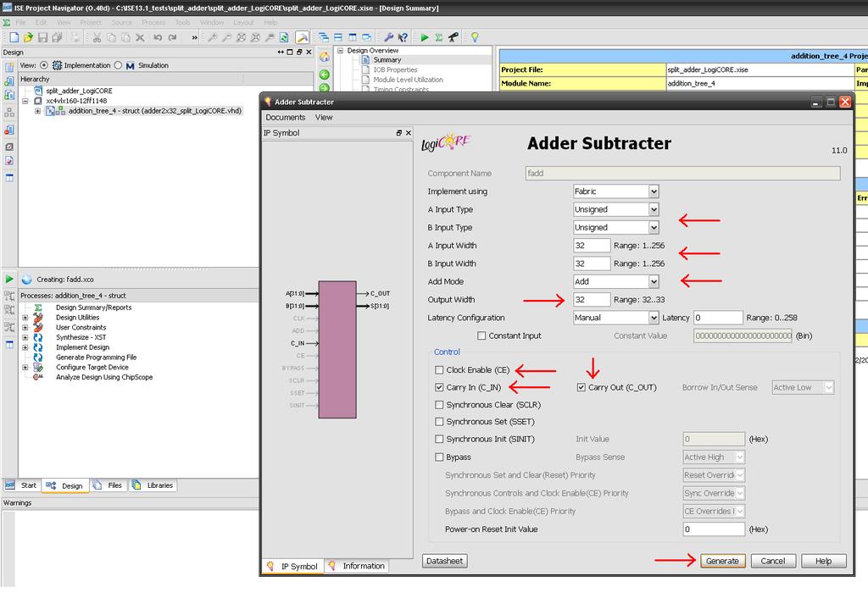Click the Save toolbar icon
This screenshot has height=593, width=868.
click(x=42, y=37)
